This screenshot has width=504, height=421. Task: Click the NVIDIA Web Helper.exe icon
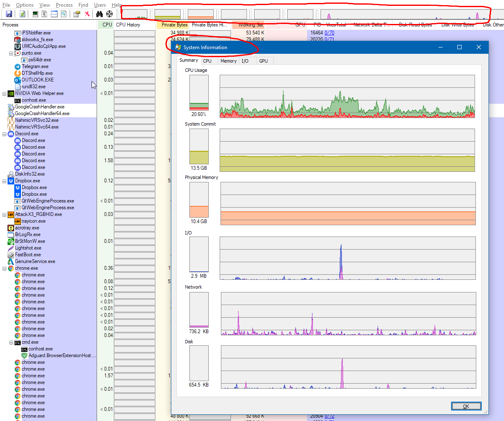[x=11, y=93]
